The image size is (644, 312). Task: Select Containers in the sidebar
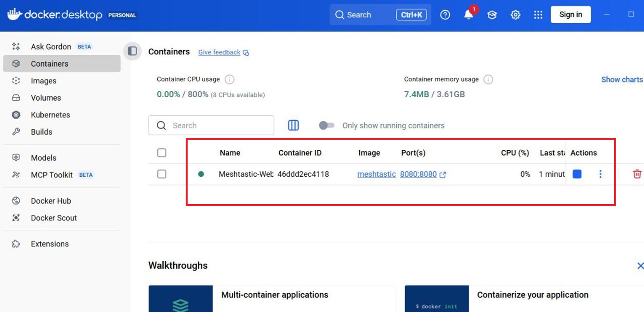tap(62, 64)
